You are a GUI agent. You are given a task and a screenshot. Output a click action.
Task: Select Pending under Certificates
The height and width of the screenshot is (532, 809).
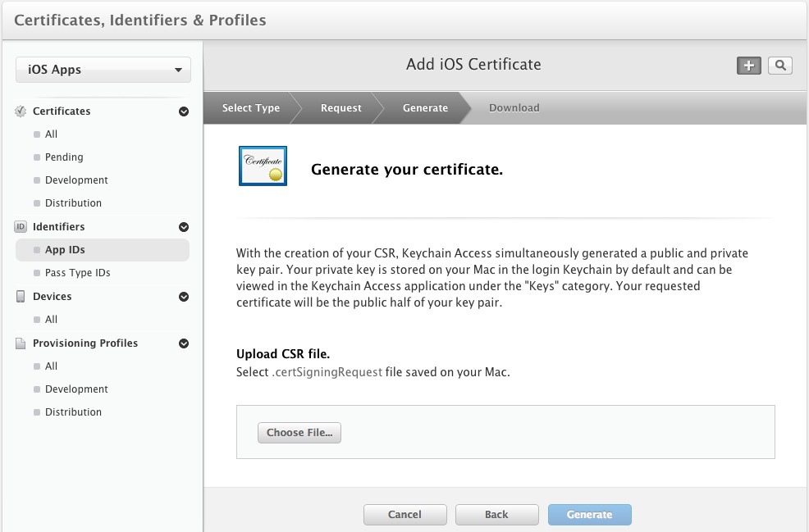64,157
